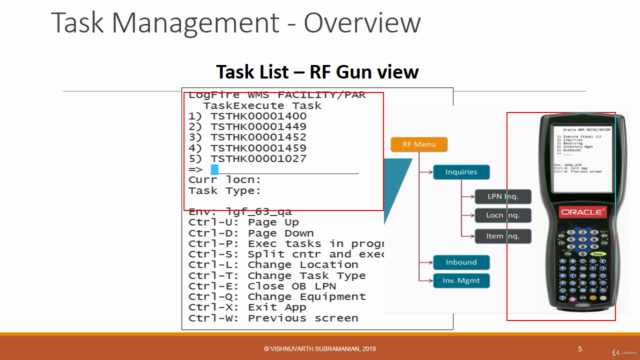Click the Ctrl-U: Page Up line
Image resolution: width=640 pixels, height=360 pixels.
tap(244, 222)
